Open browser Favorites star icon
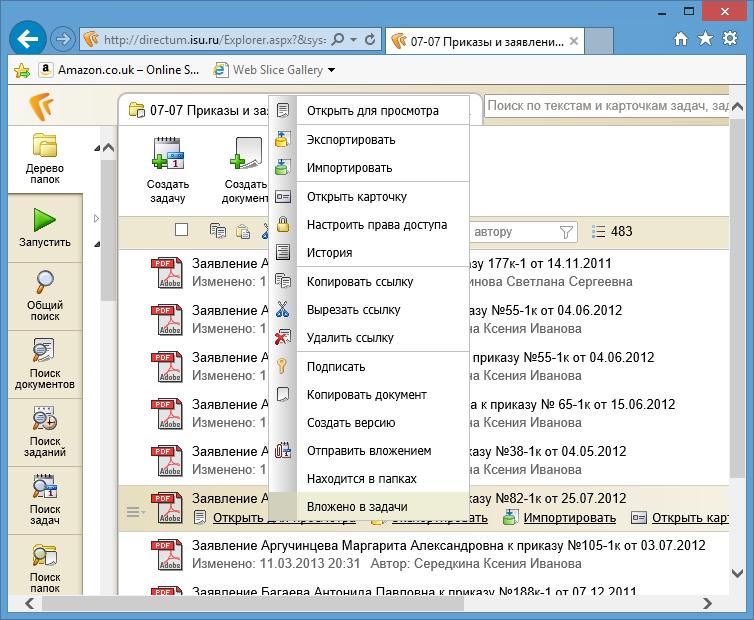Viewport: 754px width, 620px height. [706, 39]
